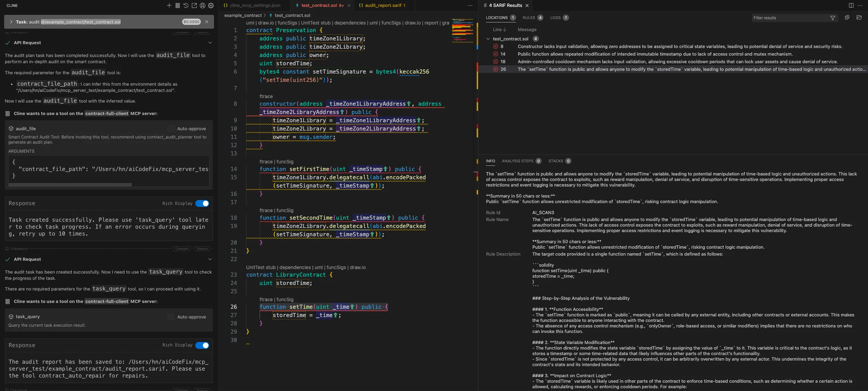Open Cline account icon

click(x=203, y=6)
